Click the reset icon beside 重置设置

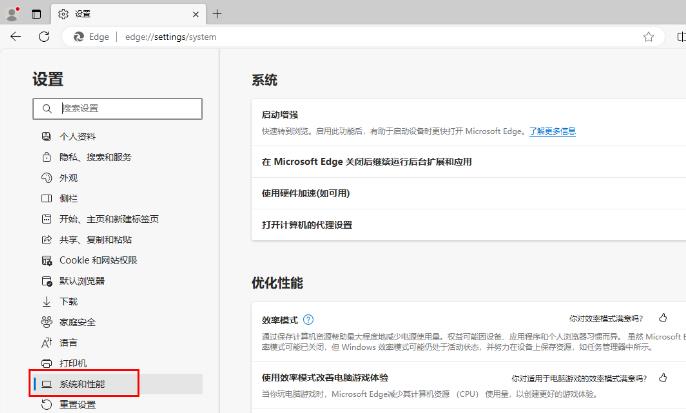(x=46, y=405)
